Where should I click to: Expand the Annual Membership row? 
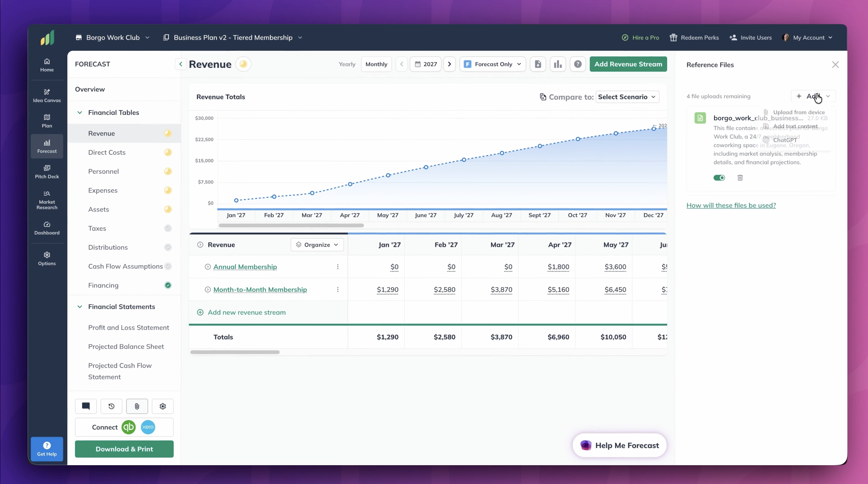207,267
